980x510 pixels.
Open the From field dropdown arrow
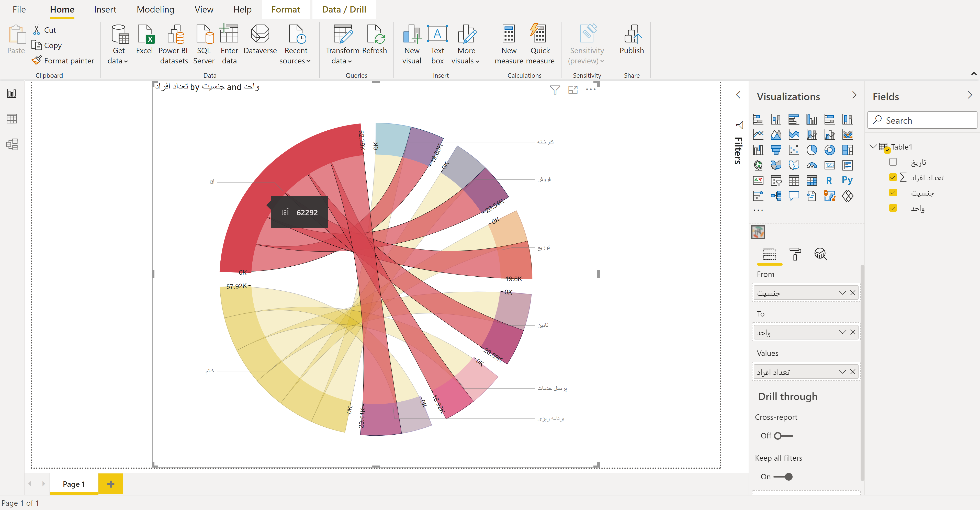click(842, 293)
